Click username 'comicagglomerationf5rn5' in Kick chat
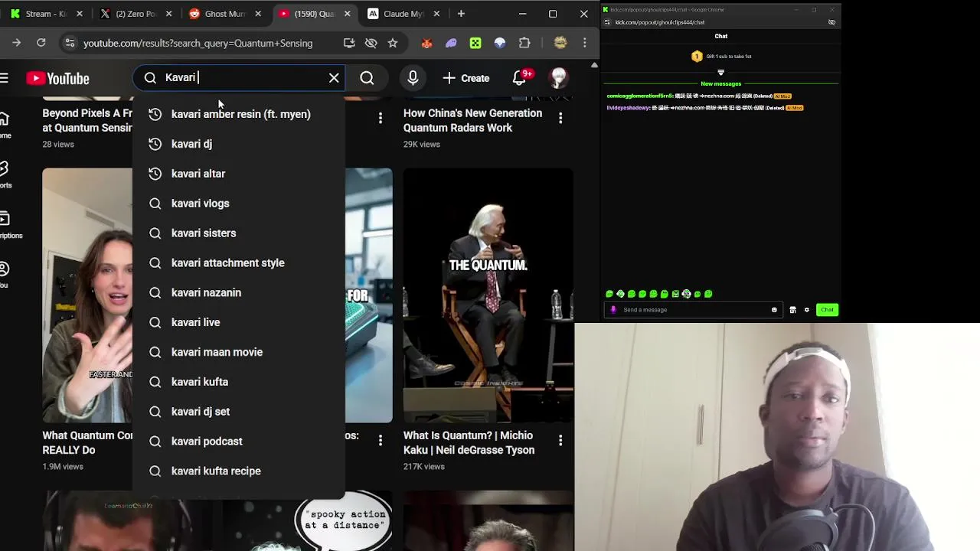This screenshot has width=980, height=551. 640,96
